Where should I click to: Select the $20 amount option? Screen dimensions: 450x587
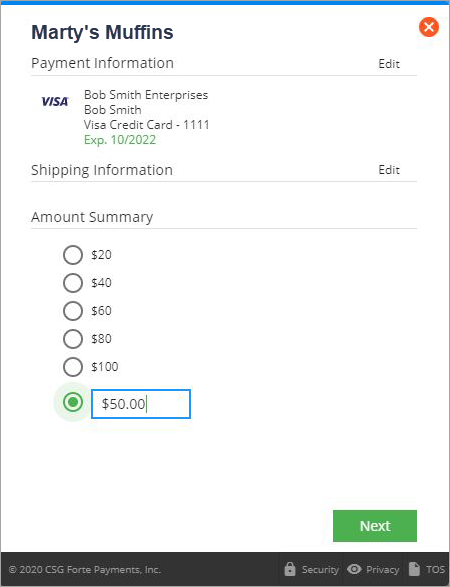73,255
